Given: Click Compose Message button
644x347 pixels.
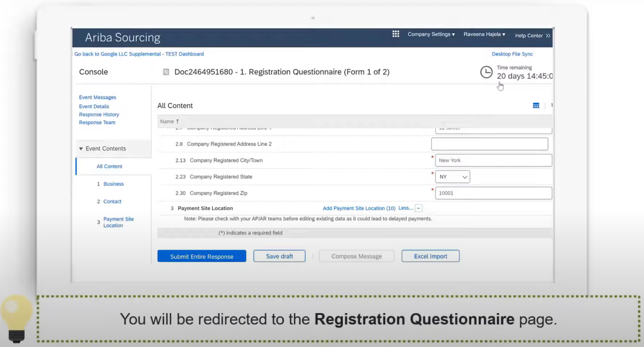Looking at the screenshot, I should [357, 256].
